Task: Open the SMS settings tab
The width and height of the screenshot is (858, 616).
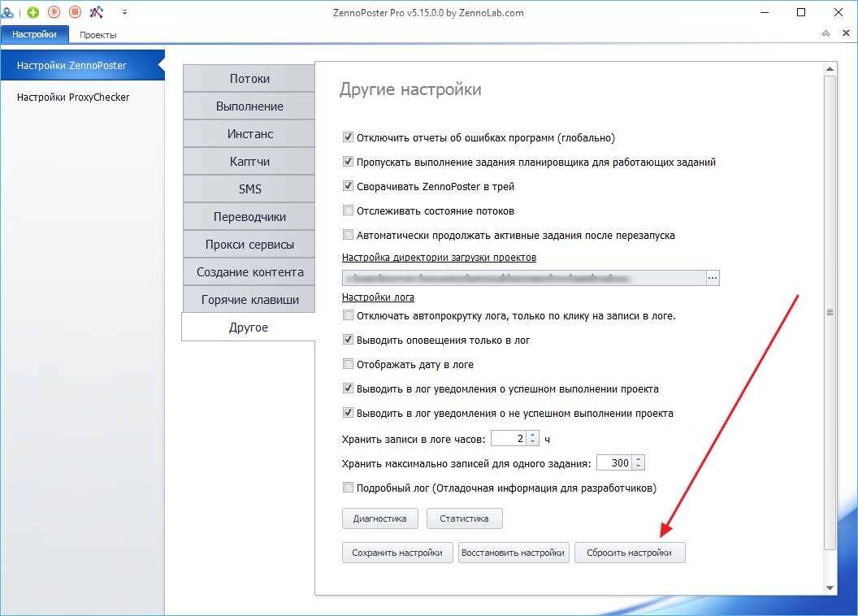Action: coord(249,189)
